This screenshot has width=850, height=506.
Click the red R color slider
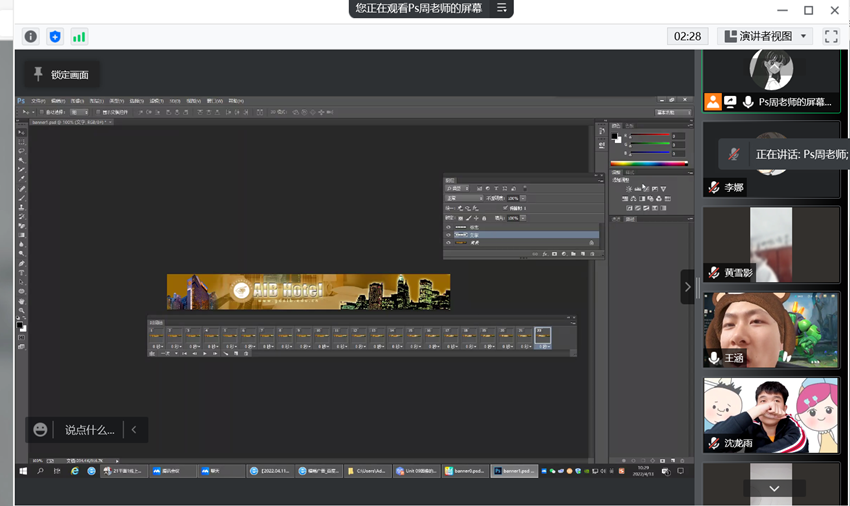coord(648,136)
